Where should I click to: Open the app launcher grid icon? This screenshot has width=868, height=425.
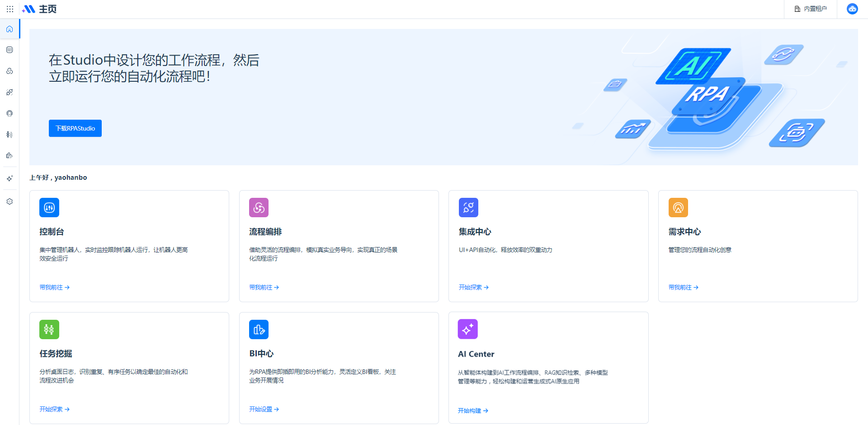click(10, 9)
